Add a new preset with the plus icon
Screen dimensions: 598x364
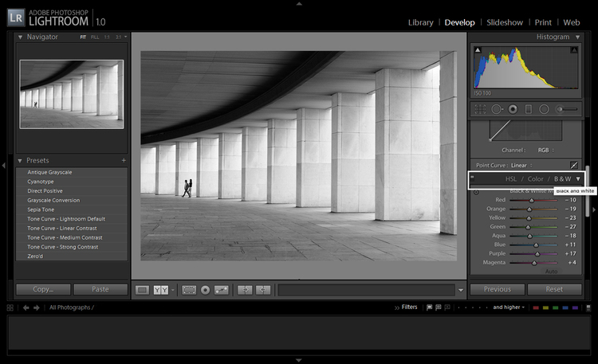click(124, 160)
